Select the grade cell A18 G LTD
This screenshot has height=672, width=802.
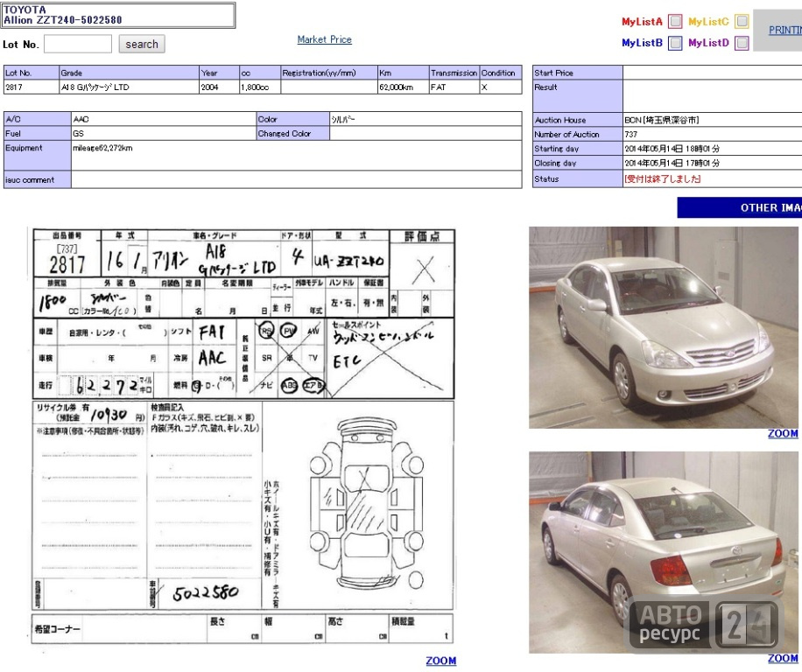pos(129,87)
